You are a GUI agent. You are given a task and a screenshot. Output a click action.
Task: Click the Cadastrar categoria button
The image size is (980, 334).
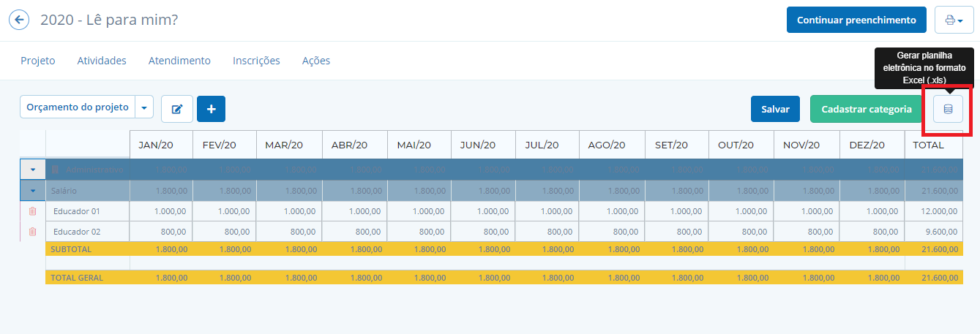pos(866,109)
